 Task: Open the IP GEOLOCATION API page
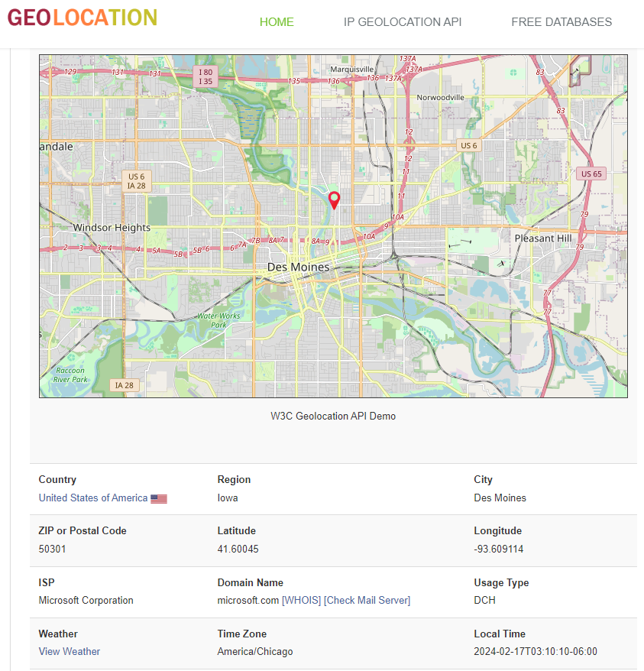coord(403,22)
